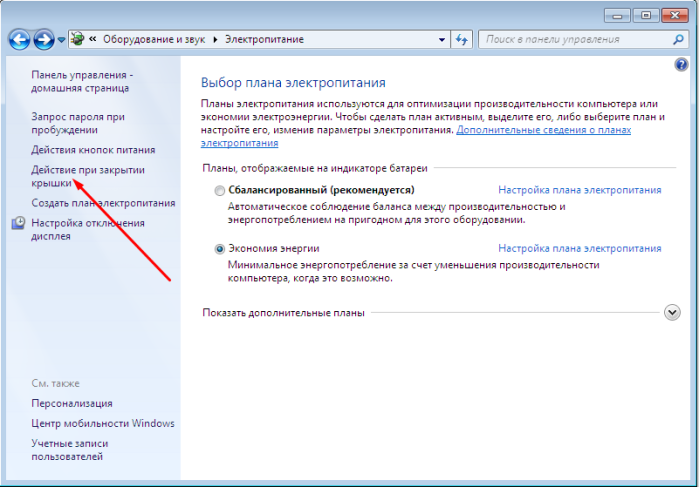699x487 pixels.
Task: Focus the Поиск в панели управления field
Action: 583,39
